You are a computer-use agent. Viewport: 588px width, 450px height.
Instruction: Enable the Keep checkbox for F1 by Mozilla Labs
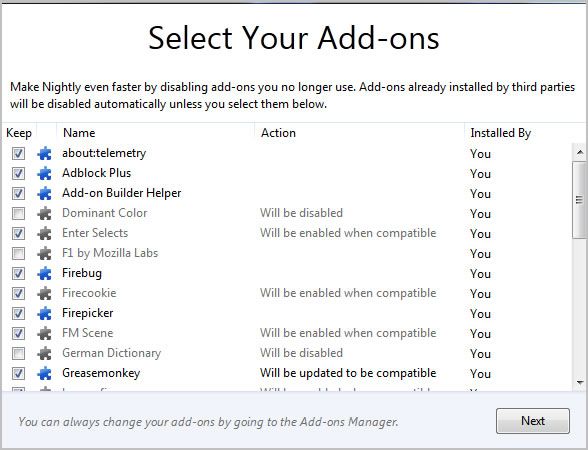pos(18,254)
